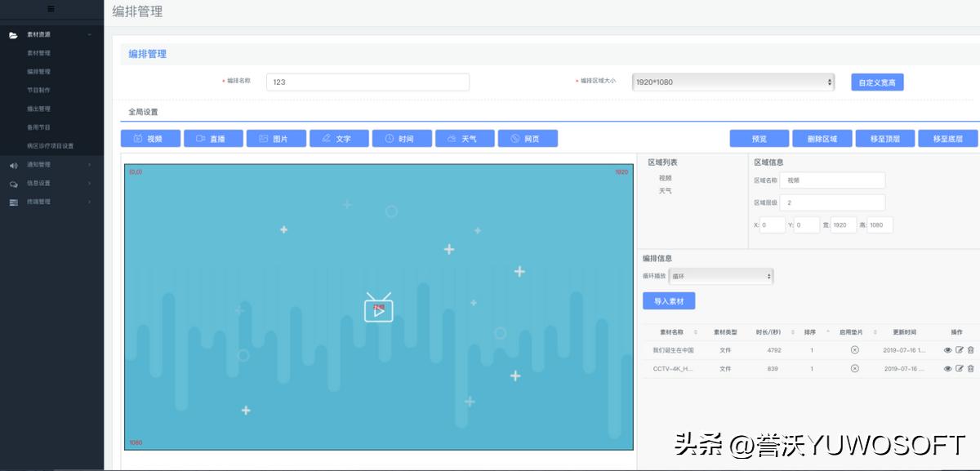Click the 导入素材 import button
Viewport: 980px width, 471px height.
point(670,300)
